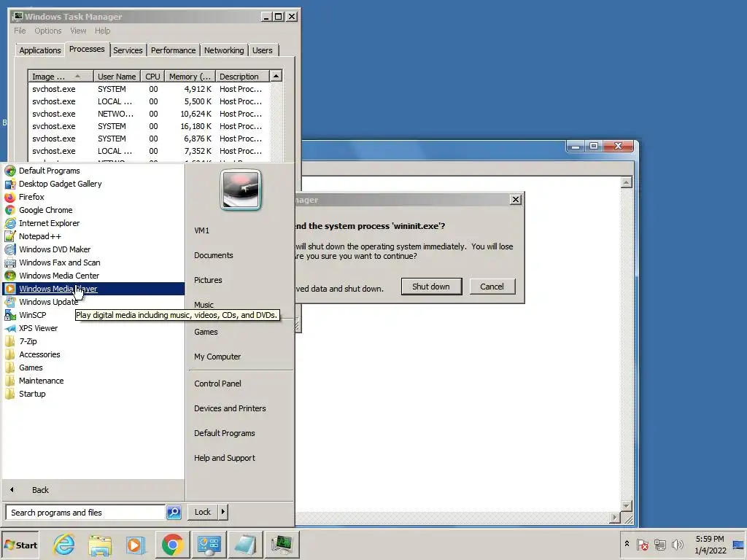Screen dimensions: 747x560
Task: Open Task Manager Help menu
Action: point(102,31)
